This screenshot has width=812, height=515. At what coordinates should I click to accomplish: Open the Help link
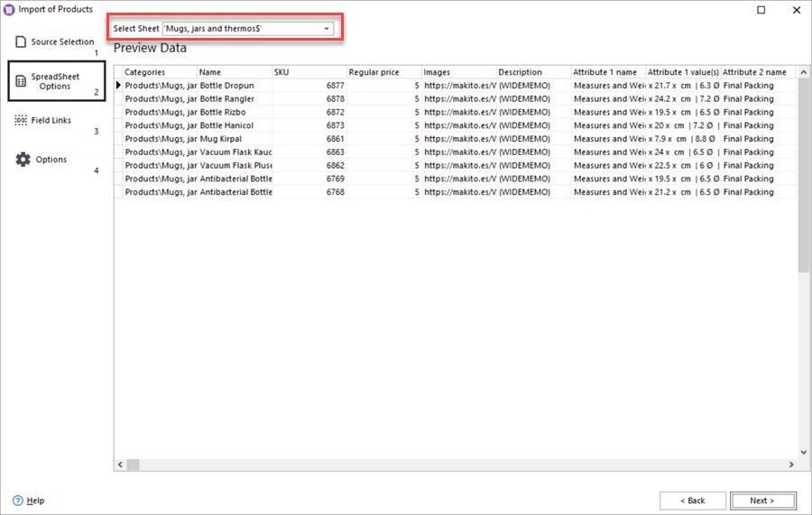(35, 501)
